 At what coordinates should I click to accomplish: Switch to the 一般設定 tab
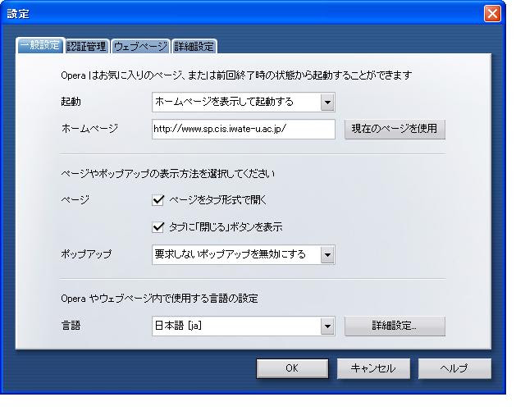click(40, 46)
